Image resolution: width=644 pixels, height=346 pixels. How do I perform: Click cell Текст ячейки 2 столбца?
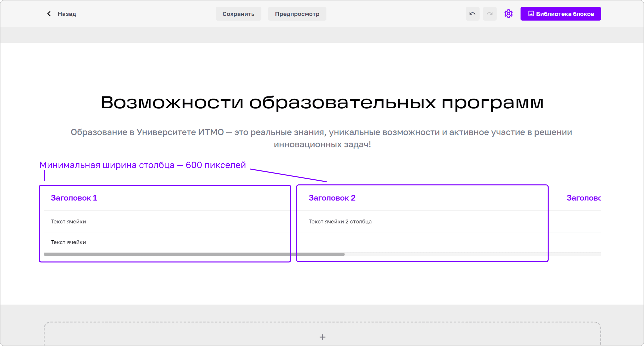(x=340, y=221)
